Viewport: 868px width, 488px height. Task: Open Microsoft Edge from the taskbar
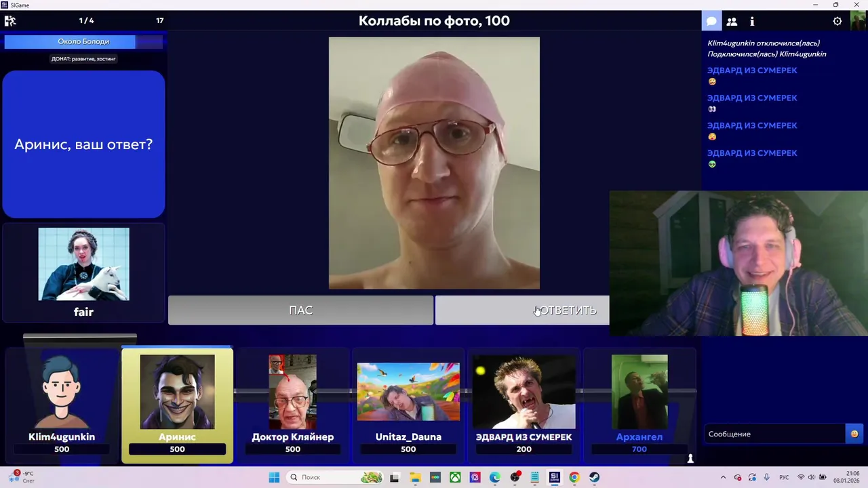[x=495, y=477]
